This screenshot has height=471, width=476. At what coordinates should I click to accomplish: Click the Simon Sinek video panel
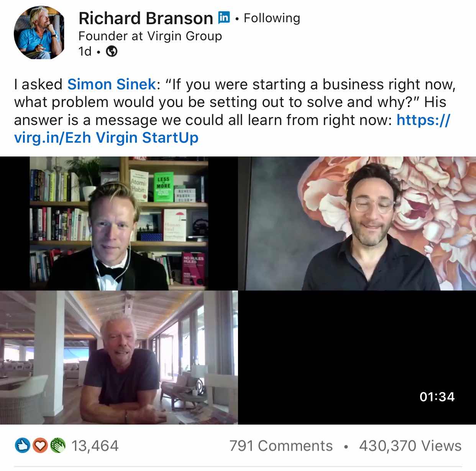tap(357, 223)
